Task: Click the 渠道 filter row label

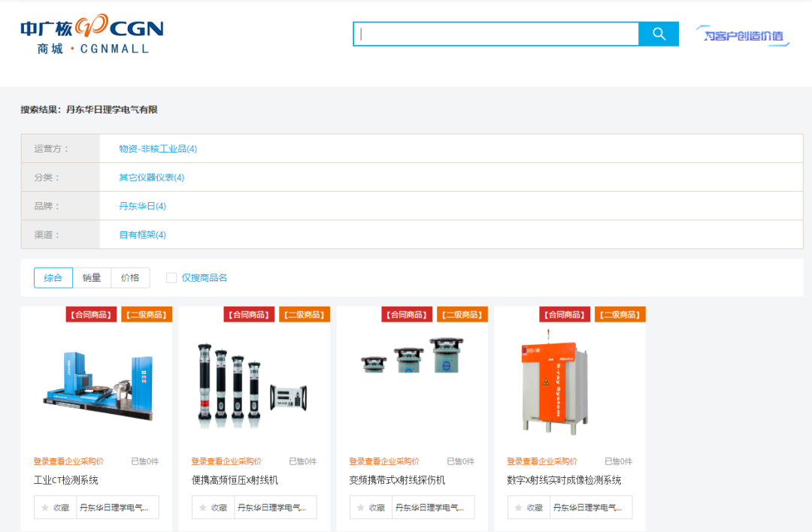Action: (x=47, y=235)
